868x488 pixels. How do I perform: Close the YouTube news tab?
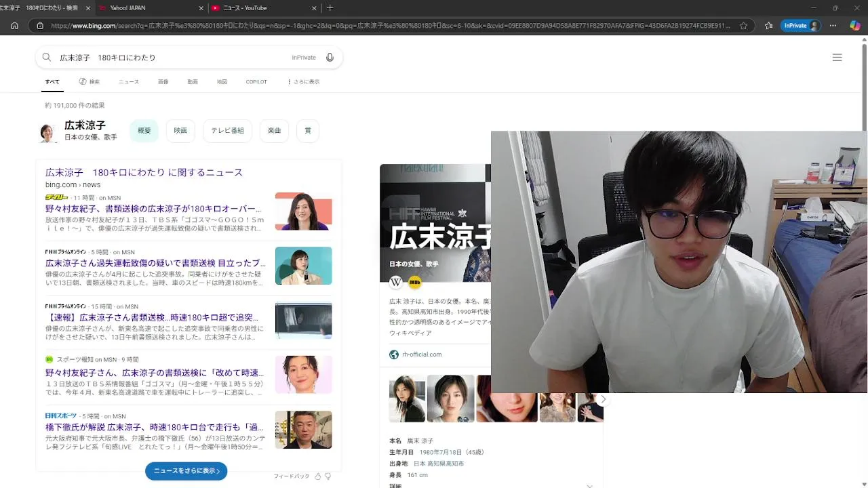[x=314, y=8]
